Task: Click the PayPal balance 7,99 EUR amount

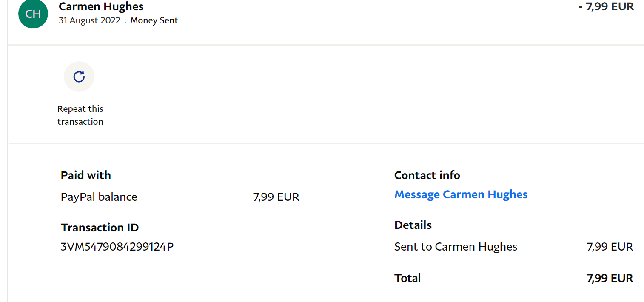Action: (276, 197)
